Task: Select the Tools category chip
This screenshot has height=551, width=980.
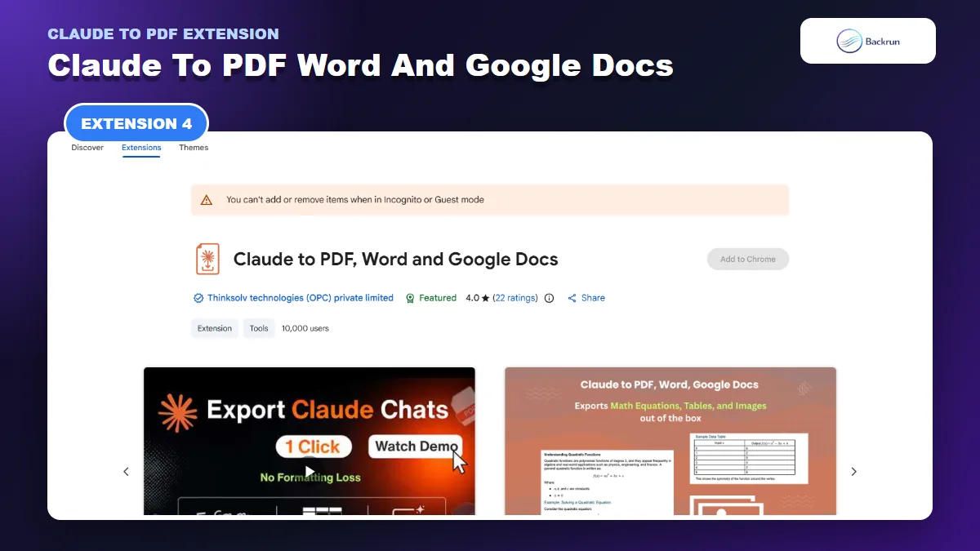Action: point(259,328)
